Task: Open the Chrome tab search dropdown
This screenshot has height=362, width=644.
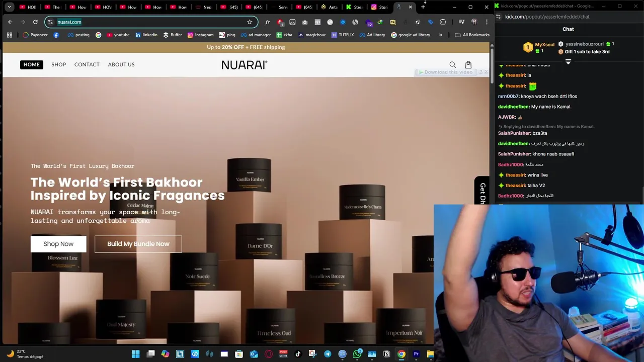Action: (9, 7)
